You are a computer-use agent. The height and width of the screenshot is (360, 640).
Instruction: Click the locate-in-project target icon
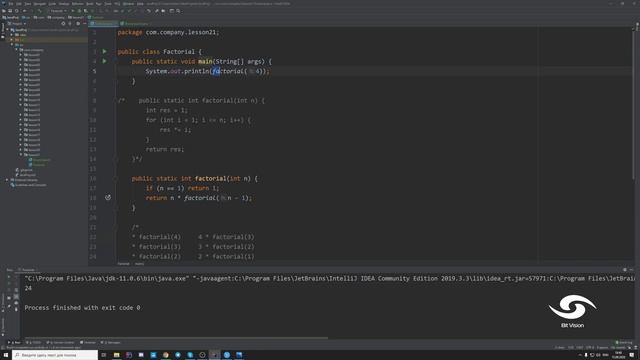[63, 24]
